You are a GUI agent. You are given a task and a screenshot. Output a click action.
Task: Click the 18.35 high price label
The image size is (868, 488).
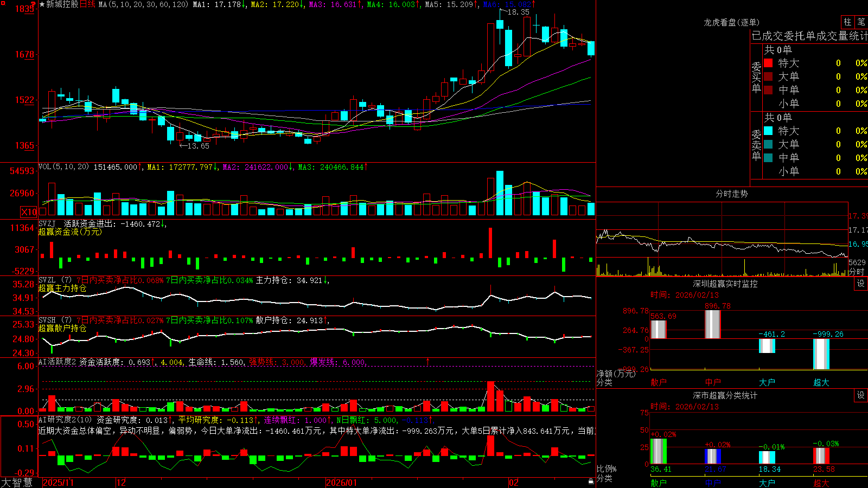click(x=519, y=12)
